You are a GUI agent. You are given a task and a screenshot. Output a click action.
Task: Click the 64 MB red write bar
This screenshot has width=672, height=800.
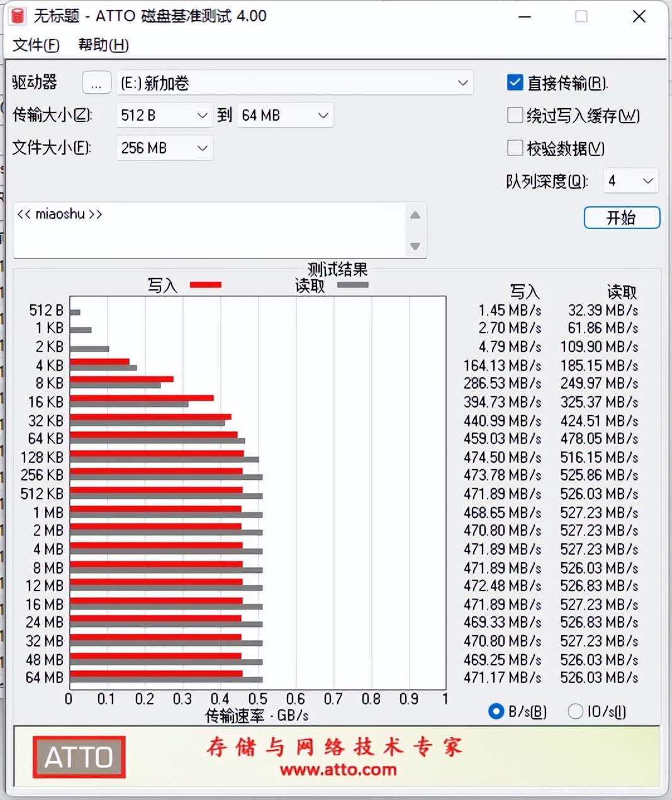pyautogui.click(x=156, y=674)
